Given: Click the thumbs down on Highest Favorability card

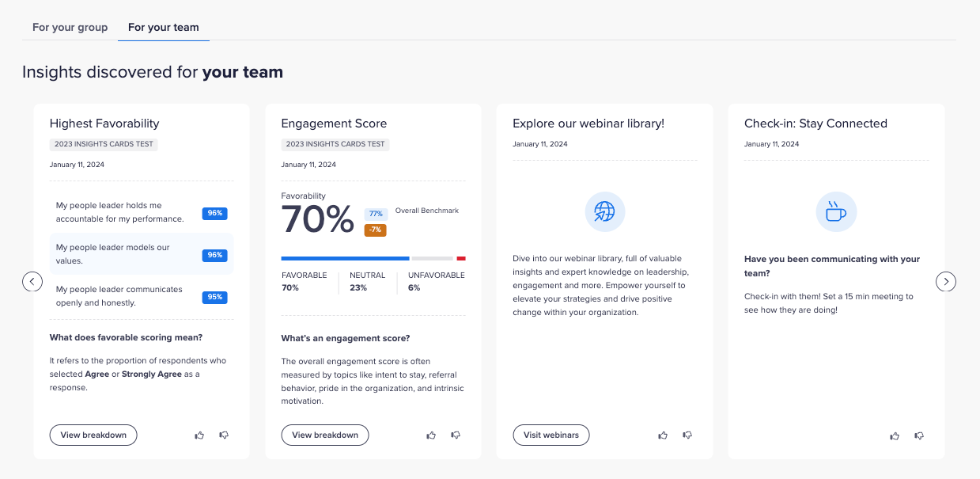Looking at the screenshot, I should tap(224, 435).
